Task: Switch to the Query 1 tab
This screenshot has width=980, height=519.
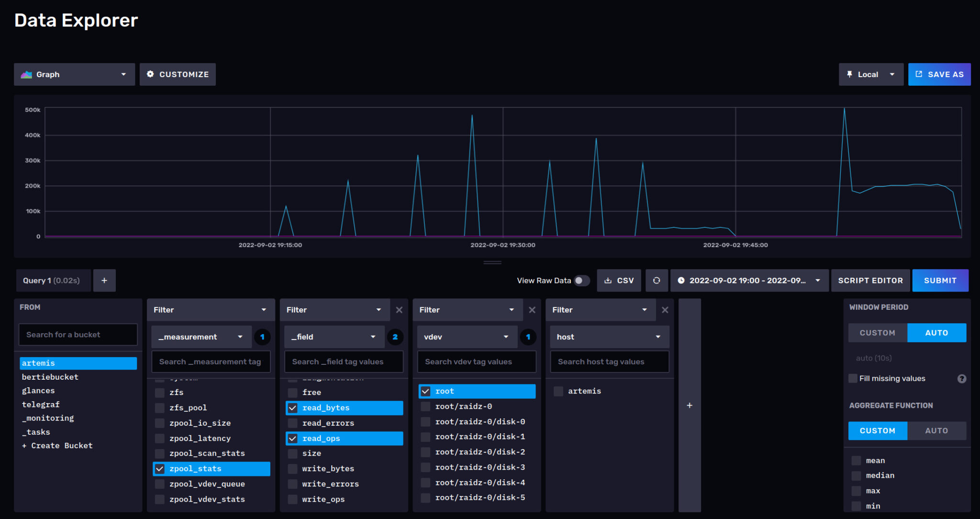Action: pos(53,280)
